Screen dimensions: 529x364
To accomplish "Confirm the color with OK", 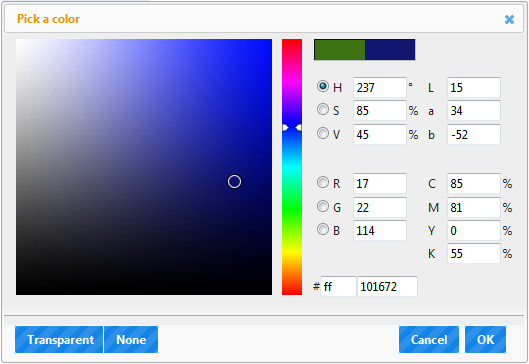I will click(x=485, y=339).
